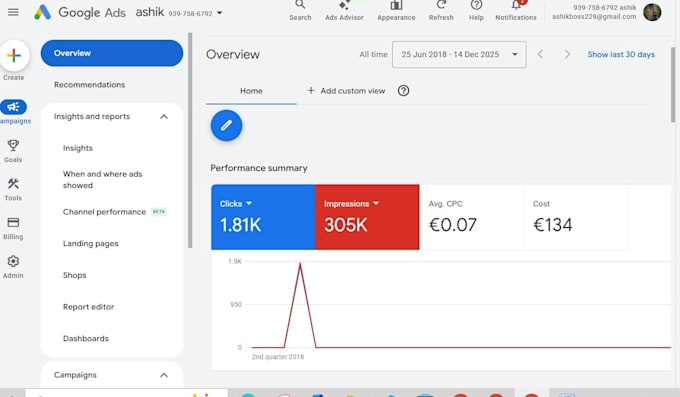Select the Campaigns megaphone icon
Image resolution: width=680 pixels, height=397 pixels.
pos(13,107)
